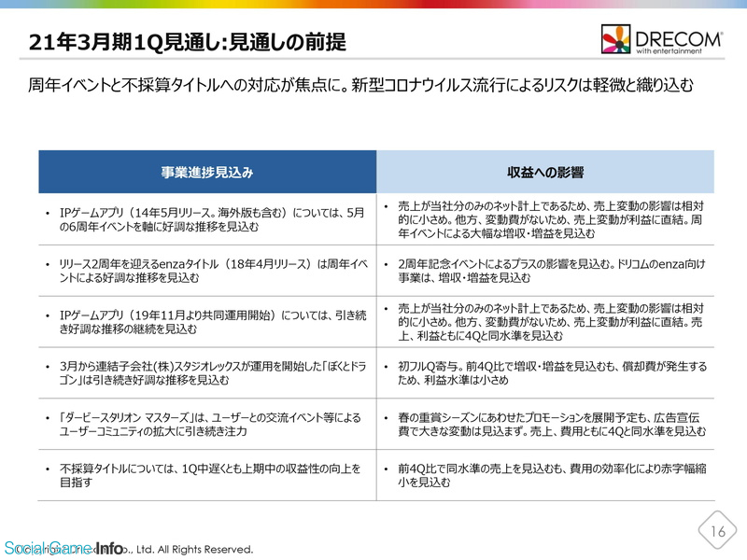
Task: Select the cell about IPゲームアプリ(14年5月リリース
Action: tap(207, 219)
